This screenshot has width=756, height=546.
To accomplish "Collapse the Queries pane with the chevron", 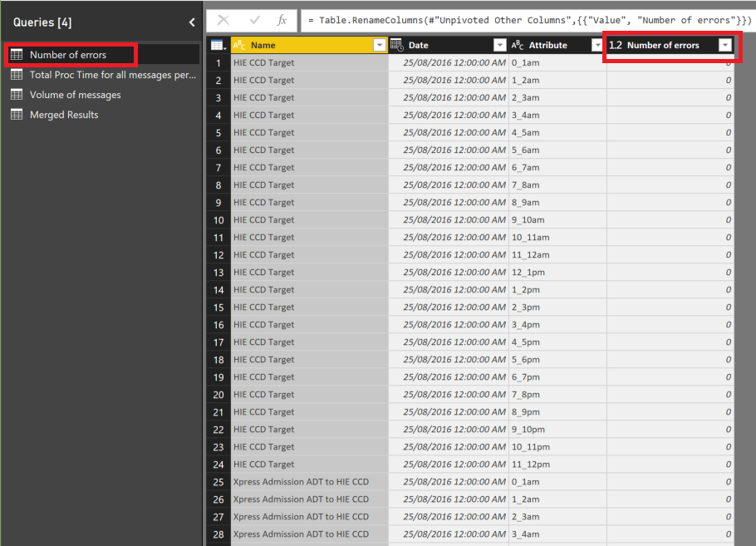I will point(192,22).
